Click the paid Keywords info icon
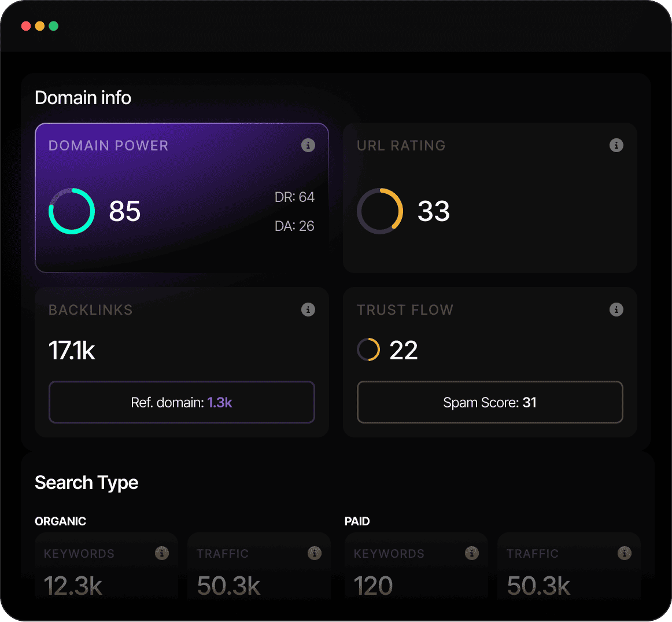This screenshot has width=672, height=622. pos(471,553)
